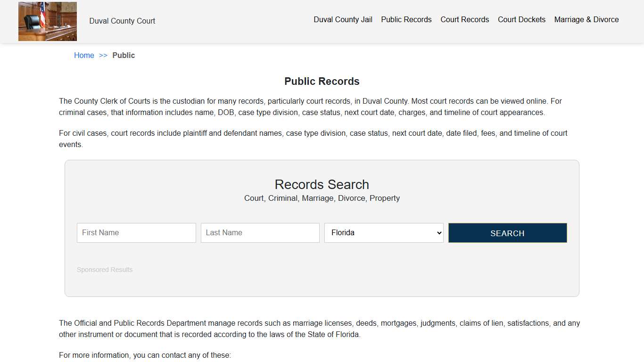This screenshot has height=362, width=644.
Task: Click the Sponsored Results label
Action: (x=105, y=270)
